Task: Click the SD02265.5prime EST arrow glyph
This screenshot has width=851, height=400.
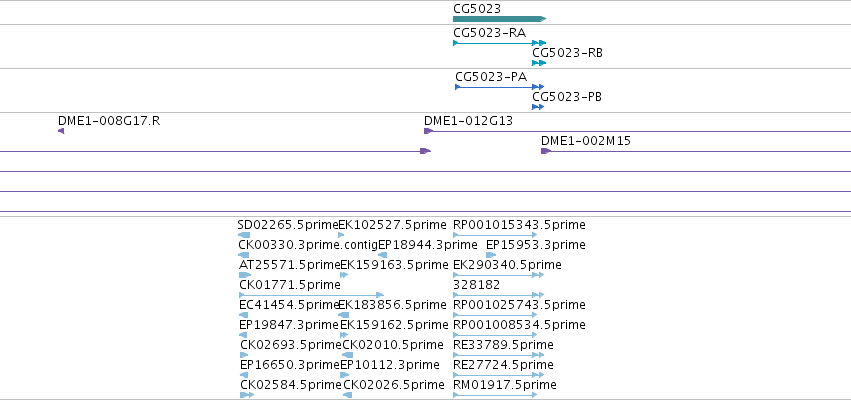Action: click(244, 235)
